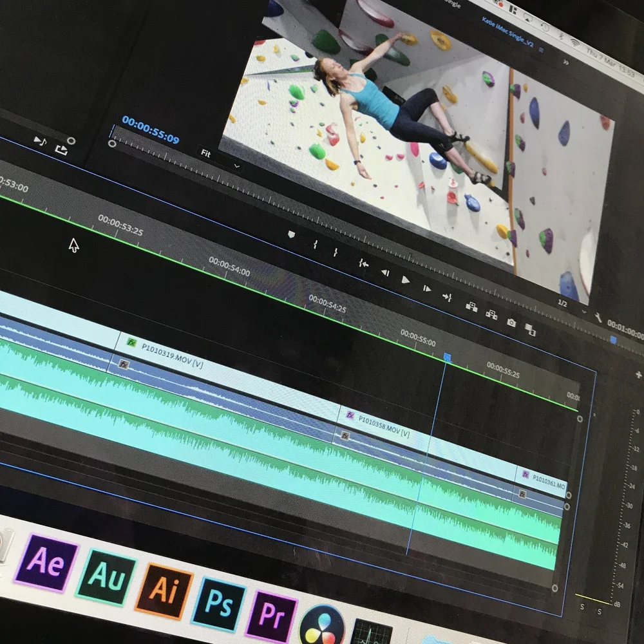
Task: Click the Mark Out brace icon
Action: click(x=336, y=252)
